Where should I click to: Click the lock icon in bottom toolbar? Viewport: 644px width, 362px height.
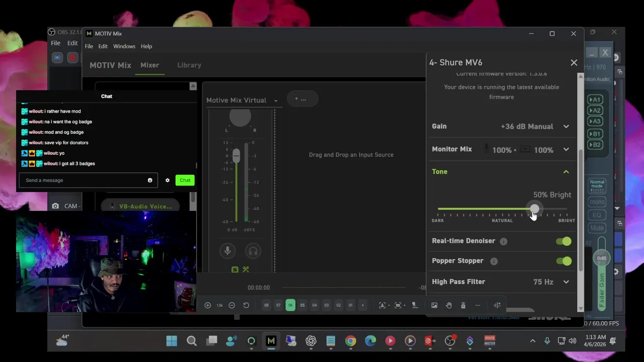463,305
